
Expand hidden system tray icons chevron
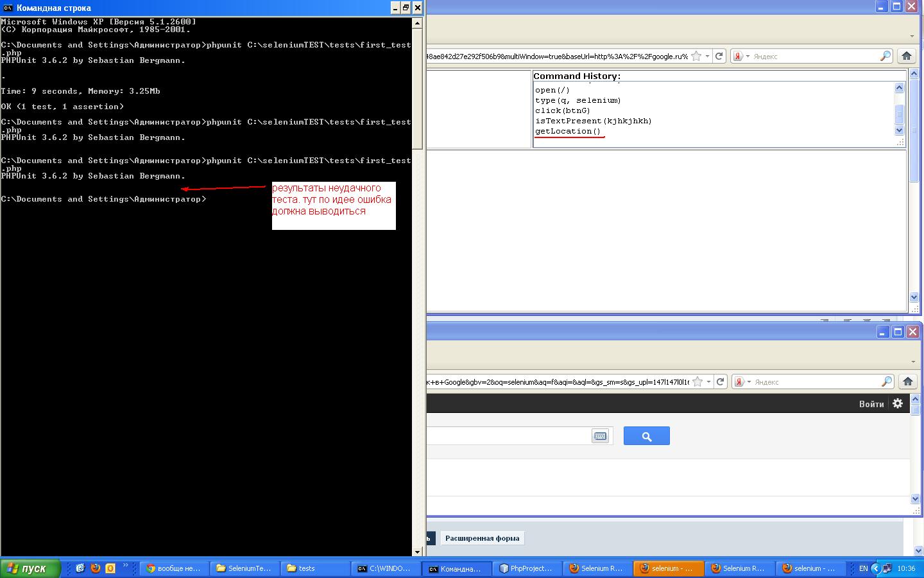pyautogui.click(x=875, y=568)
